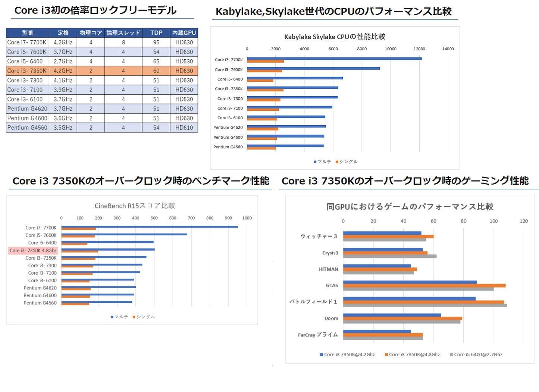Screen dimensions: 539x392
Task: Click orange 'シングル' legend marker in Kabylake Skylake chart
Action: click(x=337, y=162)
